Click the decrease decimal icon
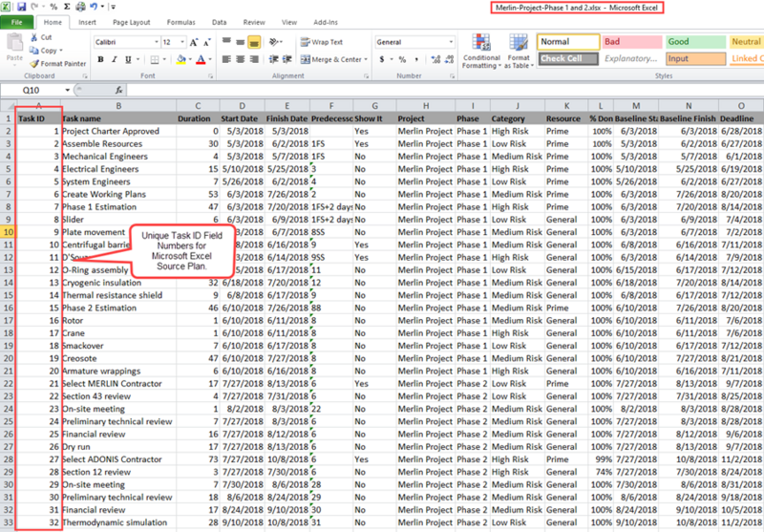This screenshot has height=532, width=764. point(449,59)
